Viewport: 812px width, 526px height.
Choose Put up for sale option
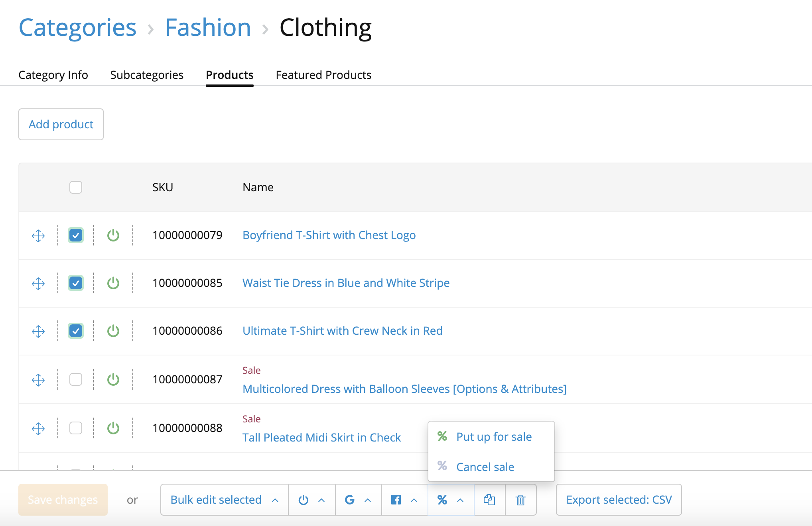point(494,437)
